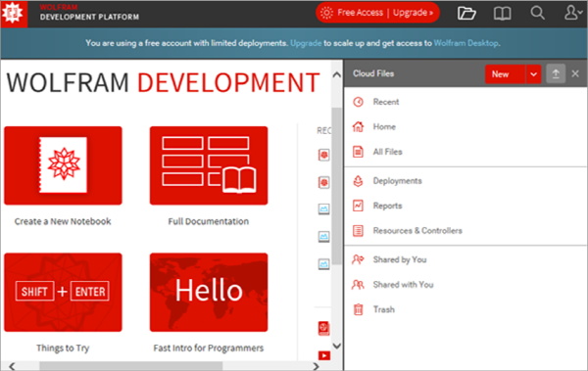Open Resources & Controllers entry

[x=417, y=231]
